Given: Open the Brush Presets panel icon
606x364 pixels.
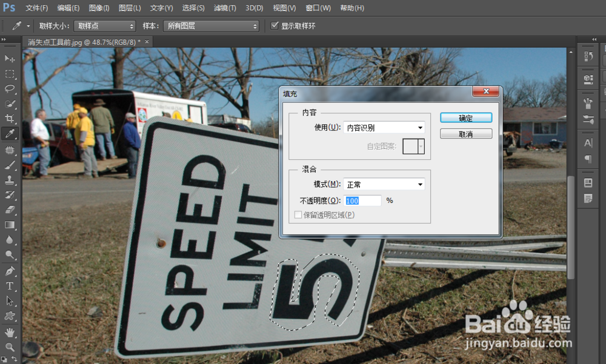Looking at the screenshot, I should (x=588, y=103).
